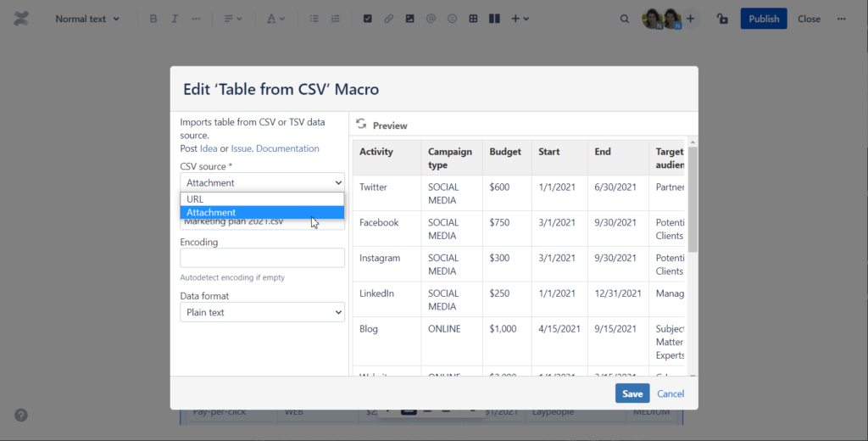Open the Normal text style dropdown
This screenshot has height=441, width=868.
click(x=87, y=19)
